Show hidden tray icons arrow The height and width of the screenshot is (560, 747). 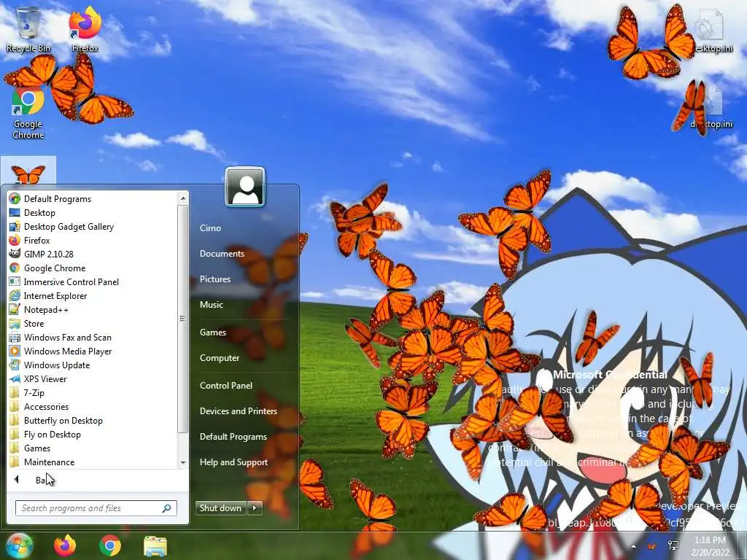point(633,546)
